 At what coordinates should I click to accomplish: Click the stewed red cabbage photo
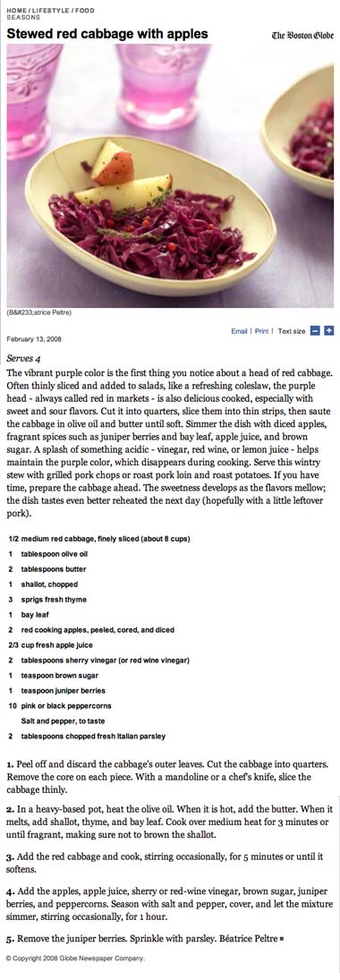pos(170,175)
